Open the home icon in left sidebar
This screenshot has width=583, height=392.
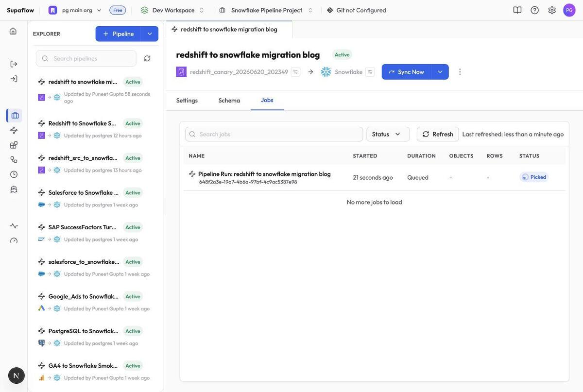coord(13,31)
